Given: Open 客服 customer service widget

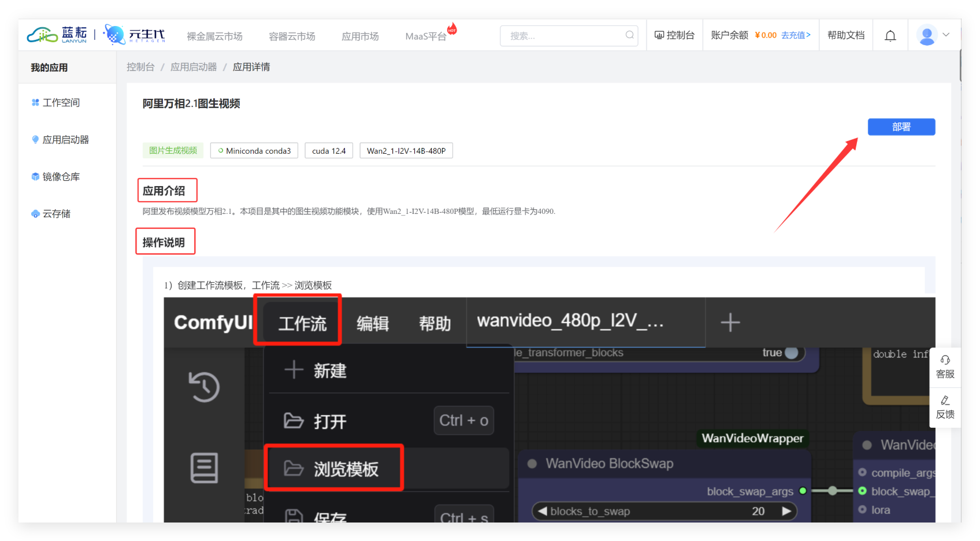Looking at the screenshot, I should click(x=945, y=367).
